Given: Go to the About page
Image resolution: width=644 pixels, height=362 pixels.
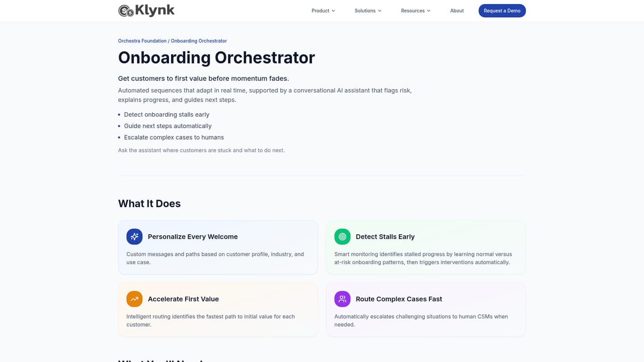Looking at the screenshot, I should [457, 11].
